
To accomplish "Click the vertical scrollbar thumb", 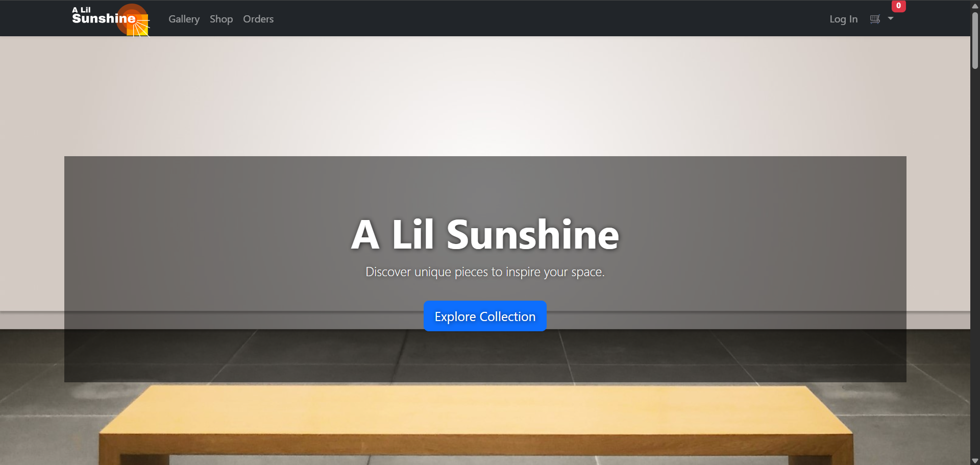I will point(975,41).
